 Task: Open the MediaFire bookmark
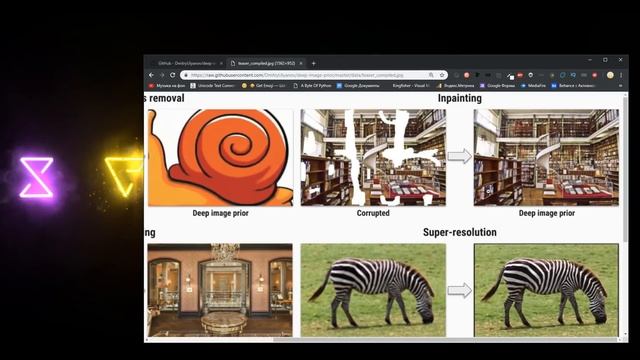[x=533, y=86]
